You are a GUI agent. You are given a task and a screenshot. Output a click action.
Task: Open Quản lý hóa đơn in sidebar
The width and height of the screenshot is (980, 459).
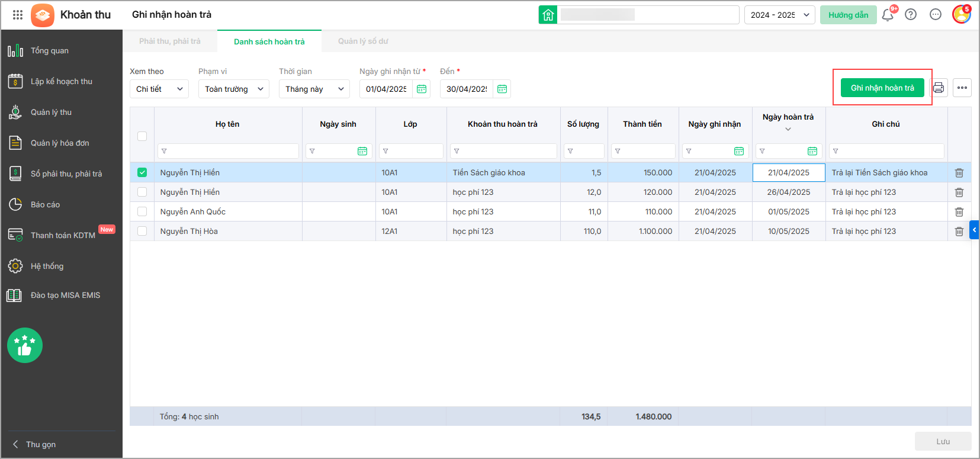click(60, 143)
